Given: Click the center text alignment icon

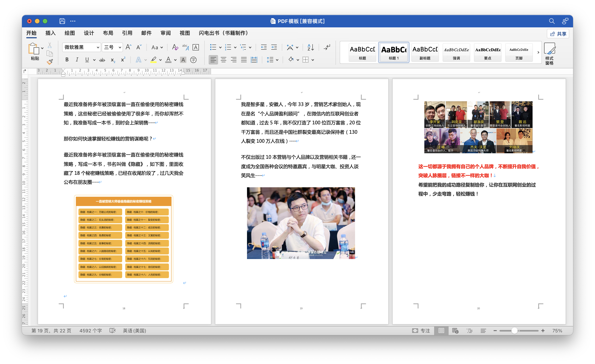Looking at the screenshot, I should click(223, 60).
